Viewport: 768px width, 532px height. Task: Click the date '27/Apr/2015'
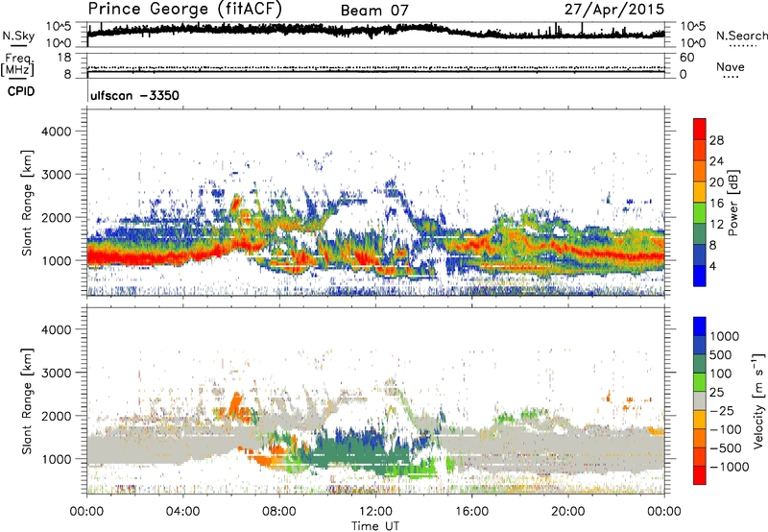614,10
